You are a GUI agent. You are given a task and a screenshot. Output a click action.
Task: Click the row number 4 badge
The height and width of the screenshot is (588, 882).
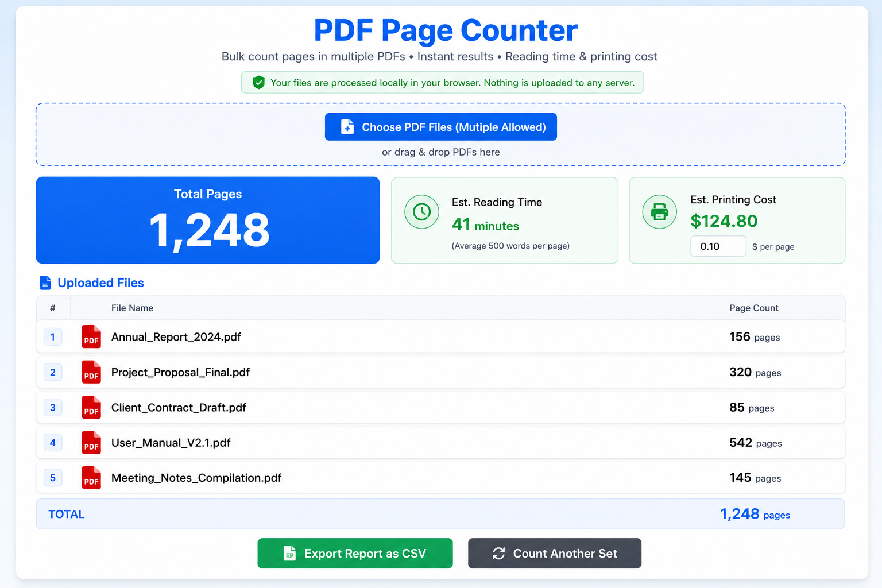(x=53, y=443)
